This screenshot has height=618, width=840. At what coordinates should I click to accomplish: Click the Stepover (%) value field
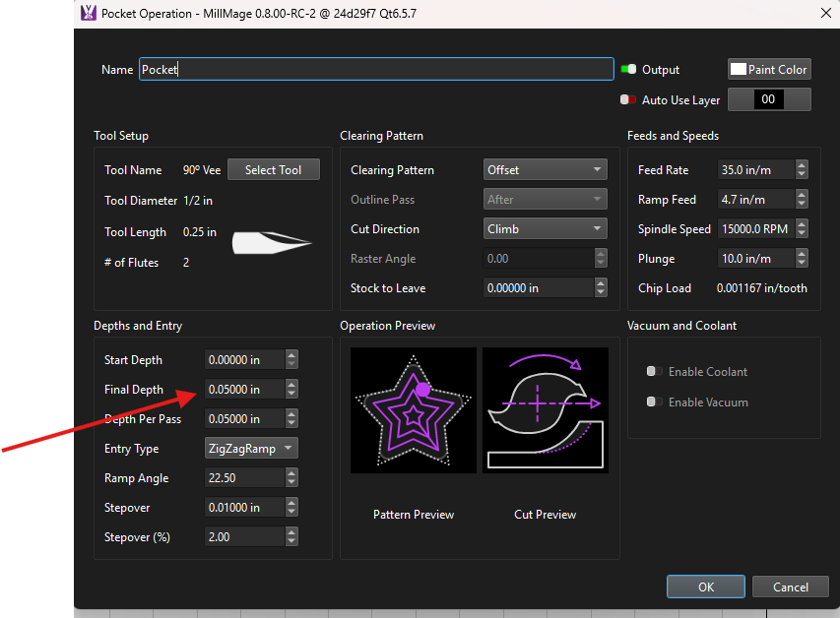[244, 536]
